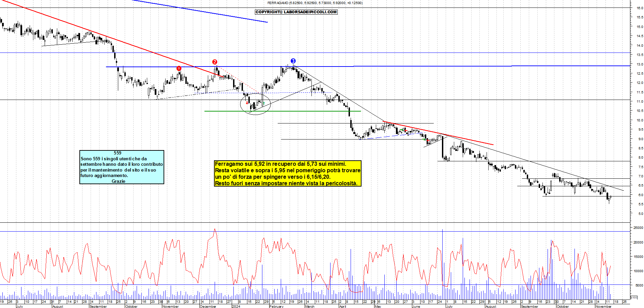The height and width of the screenshot is (308, 644).
Task: Click the FERRAGAMO chart title with prices
Action: [315, 3]
